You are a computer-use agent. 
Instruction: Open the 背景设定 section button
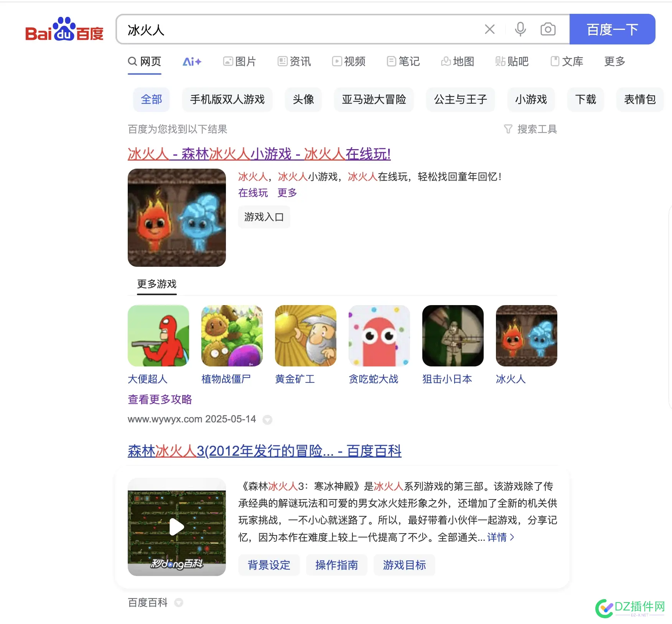268,565
